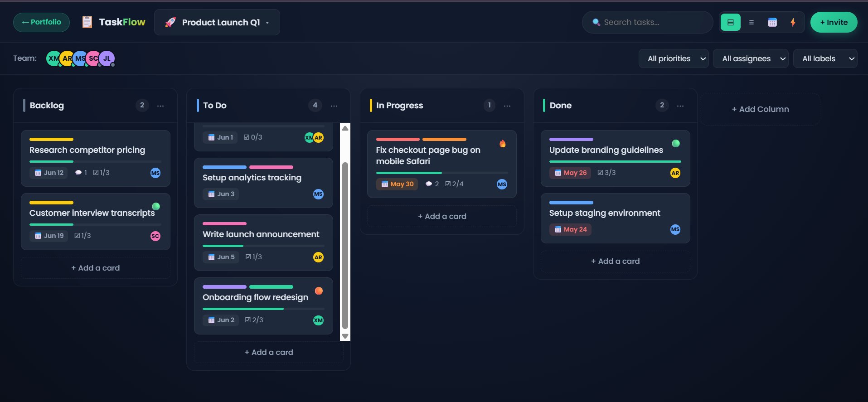
Task: Click AR avatar on Update branding guidelines
Action: [675, 173]
